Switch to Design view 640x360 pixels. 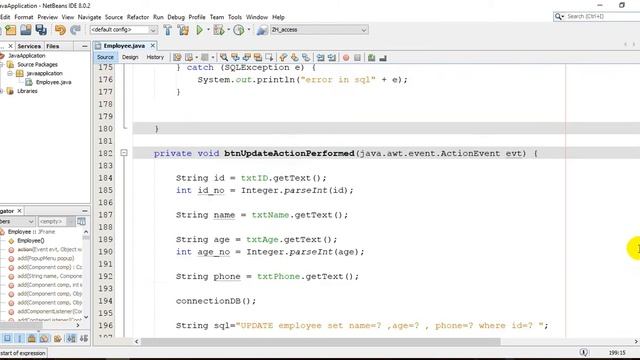130,57
